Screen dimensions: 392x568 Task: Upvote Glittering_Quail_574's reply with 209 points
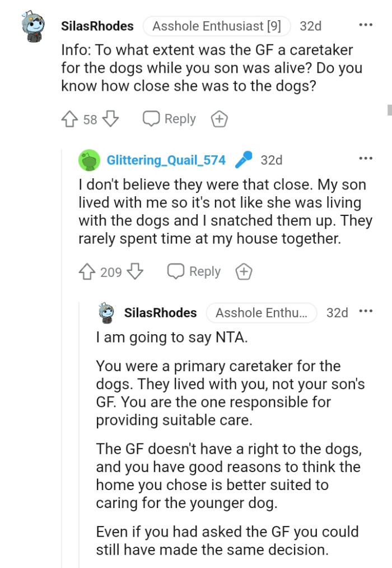pos(87,272)
